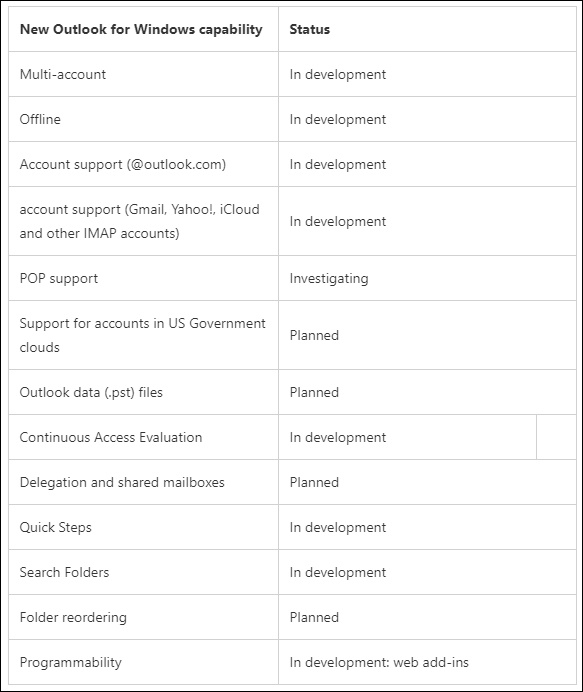Screen dimensions: 583x692
Task: Select the Folder reordering cell
Action: tap(143, 617)
